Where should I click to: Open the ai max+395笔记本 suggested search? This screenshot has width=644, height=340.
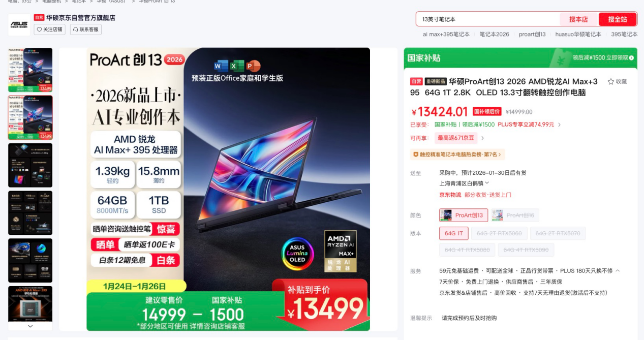[446, 35]
